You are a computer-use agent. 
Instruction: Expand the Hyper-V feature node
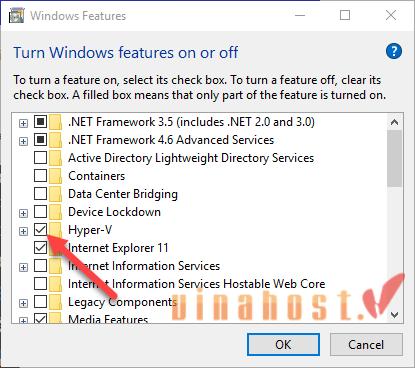[x=23, y=231]
